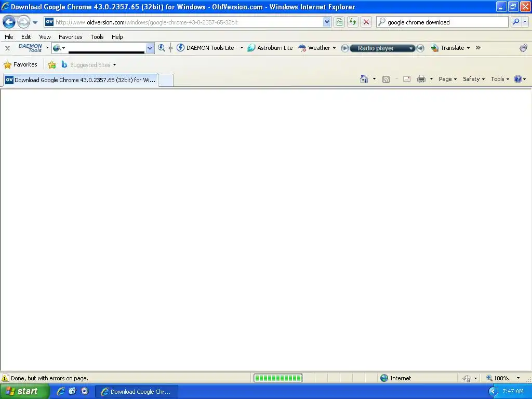This screenshot has width=532, height=399.
Task: Click the DAEMON toolbar search magnifier icon
Action: [x=162, y=48]
